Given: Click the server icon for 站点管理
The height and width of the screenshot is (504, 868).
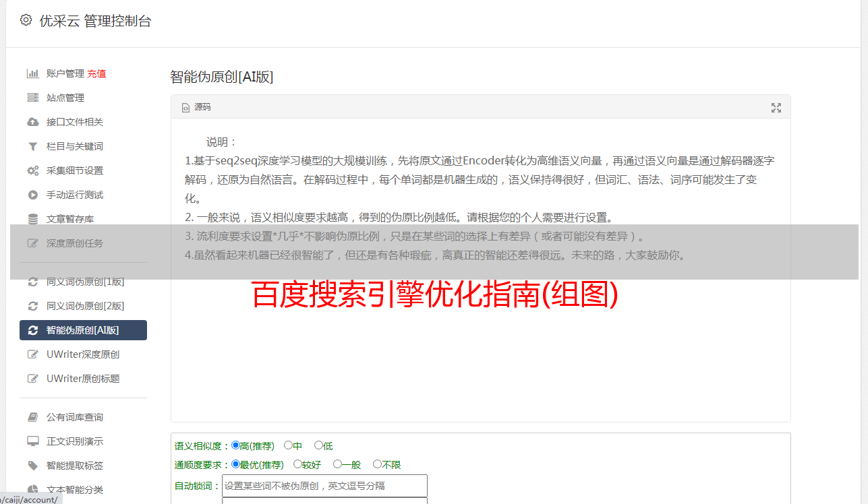Looking at the screenshot, I should pos(32,98).
